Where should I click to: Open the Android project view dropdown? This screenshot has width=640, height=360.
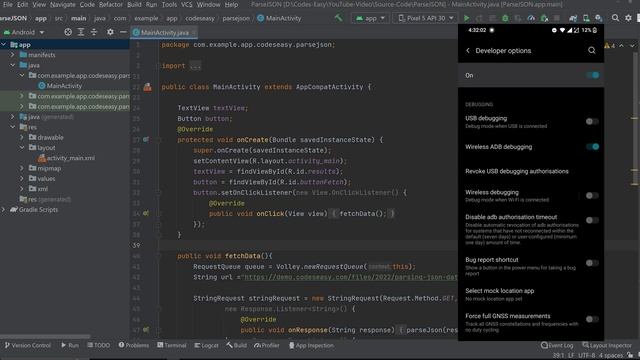pyautogui.click(x=23, y=32)
